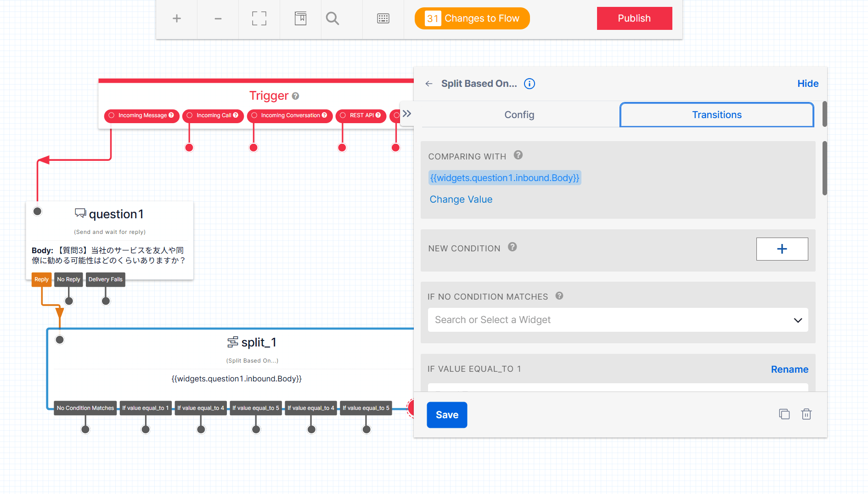868x494 pixels.
Task: Click the split_1 split widget icon
Action: pyautogui.click(x=233, y=342)
